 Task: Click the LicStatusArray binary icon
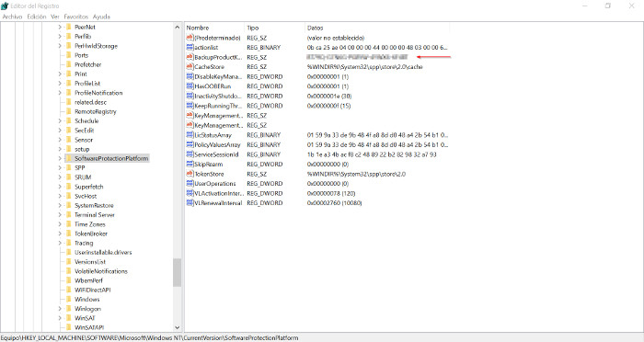tap(190, 134)
